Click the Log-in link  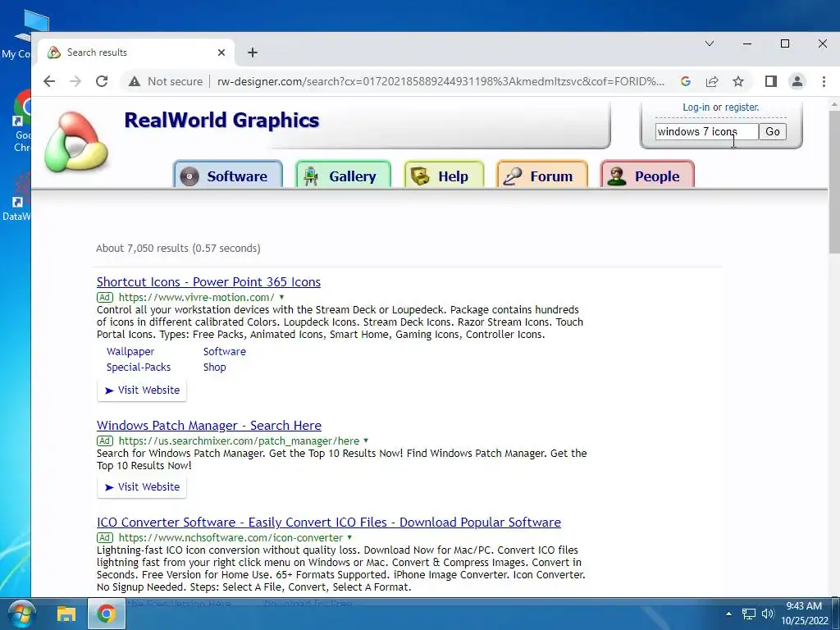[696, 107]
